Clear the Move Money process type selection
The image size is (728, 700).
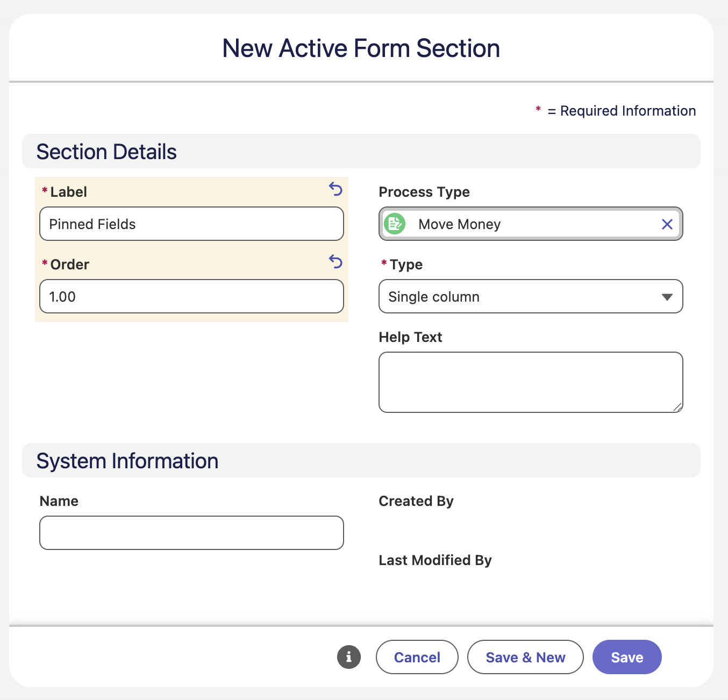click(x=667, y=224)
